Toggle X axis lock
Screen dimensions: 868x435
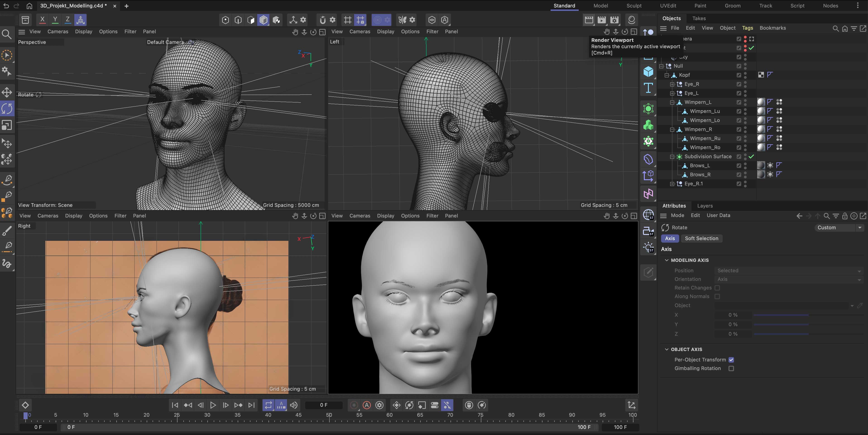point(42,19)
